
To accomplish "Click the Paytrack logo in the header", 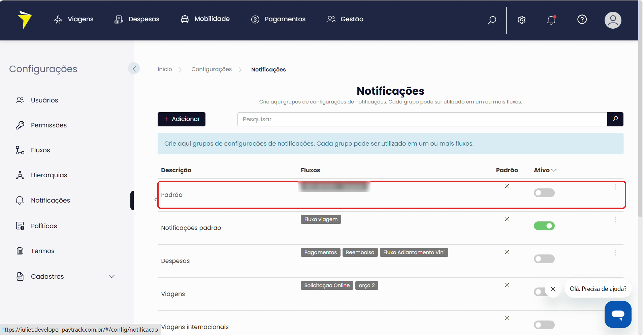I will click(x=25, y=20).
